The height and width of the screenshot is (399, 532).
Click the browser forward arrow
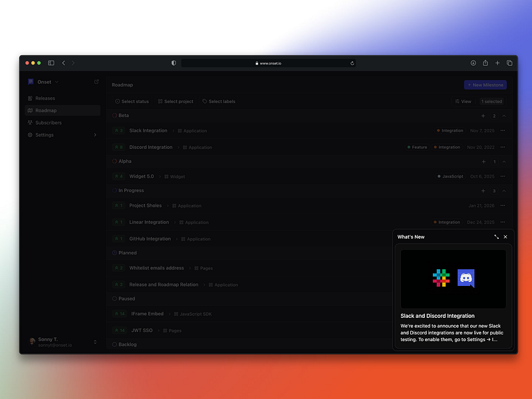tap(73, 63)
